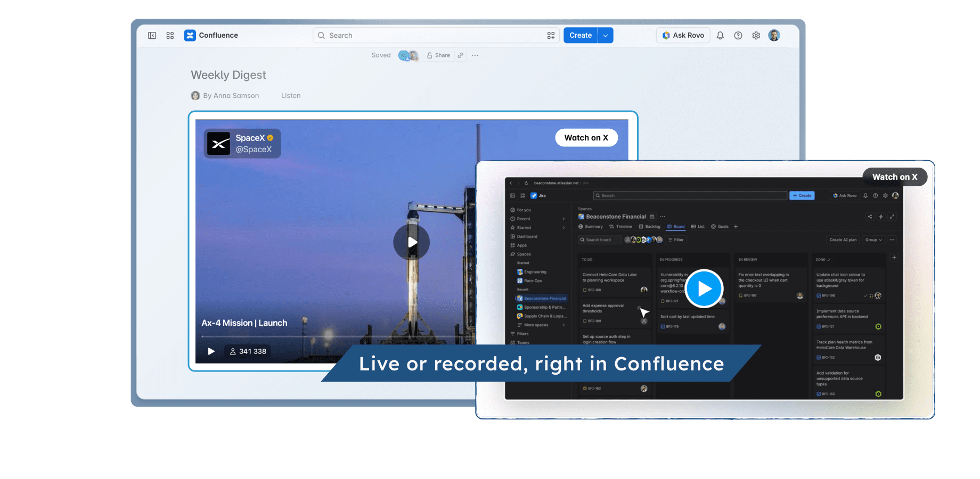The width and height of the screenshot is (980, 479).
Task: Add a column with the Jira board plus icon
Action: pos(894,258)
